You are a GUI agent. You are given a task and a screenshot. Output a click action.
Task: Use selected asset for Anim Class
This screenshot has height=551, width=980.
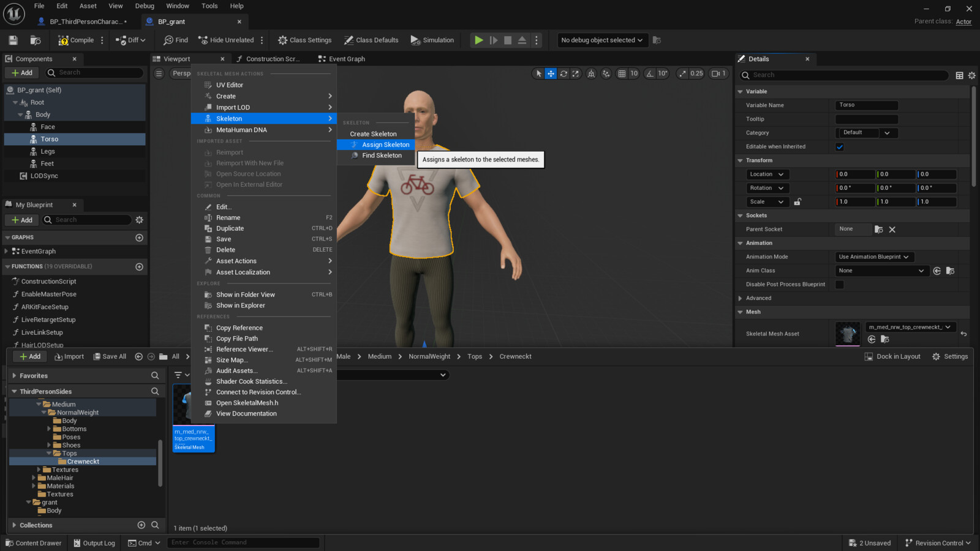[937, 271]
